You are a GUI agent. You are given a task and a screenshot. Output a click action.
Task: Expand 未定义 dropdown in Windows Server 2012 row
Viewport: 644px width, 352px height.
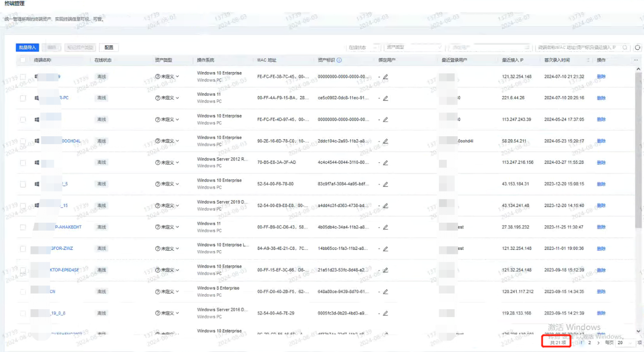point(167,163)
